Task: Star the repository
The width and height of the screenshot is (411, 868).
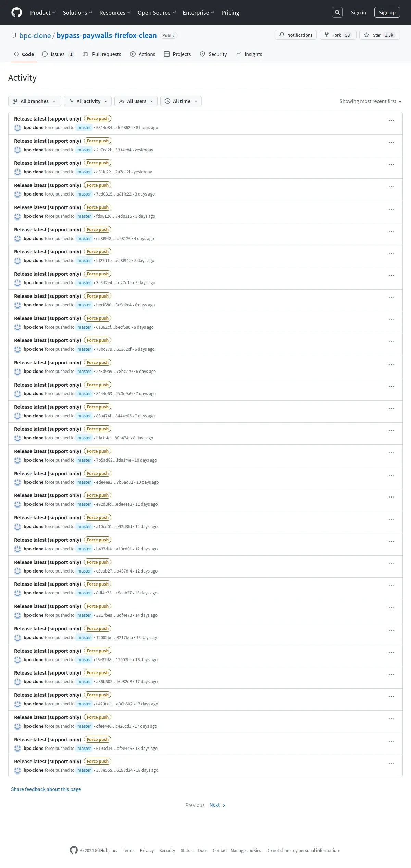Action: (379, 35)
